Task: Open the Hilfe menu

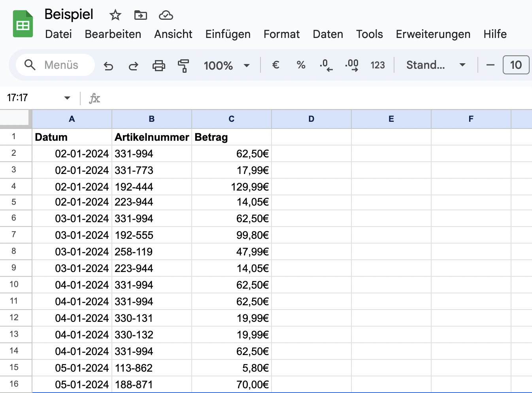Action: pyautogui.click(x=495, y=34)
